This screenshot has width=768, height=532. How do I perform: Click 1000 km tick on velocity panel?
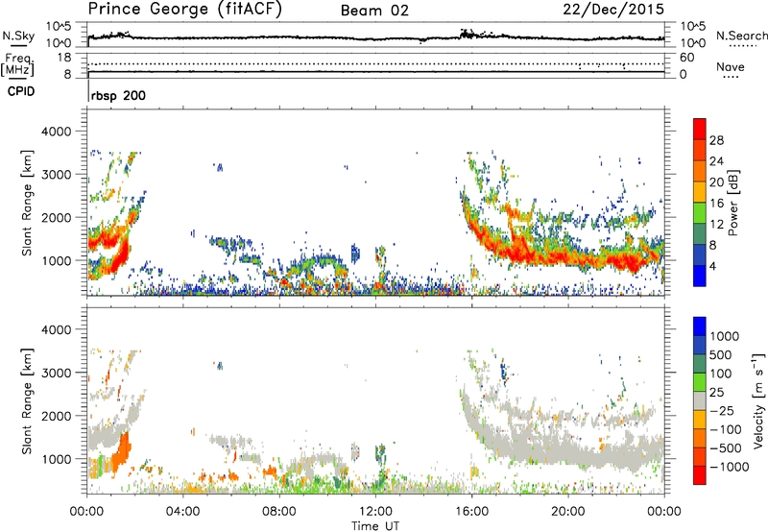(56, 459)
